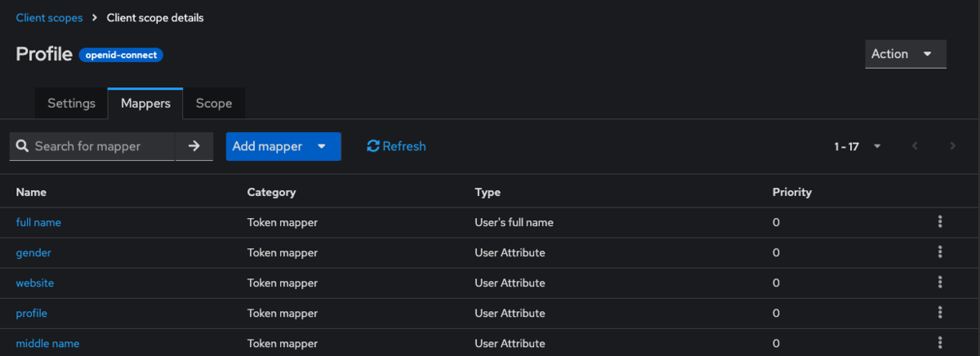
Task: Open the Scope tab
Action: [214, 104]
